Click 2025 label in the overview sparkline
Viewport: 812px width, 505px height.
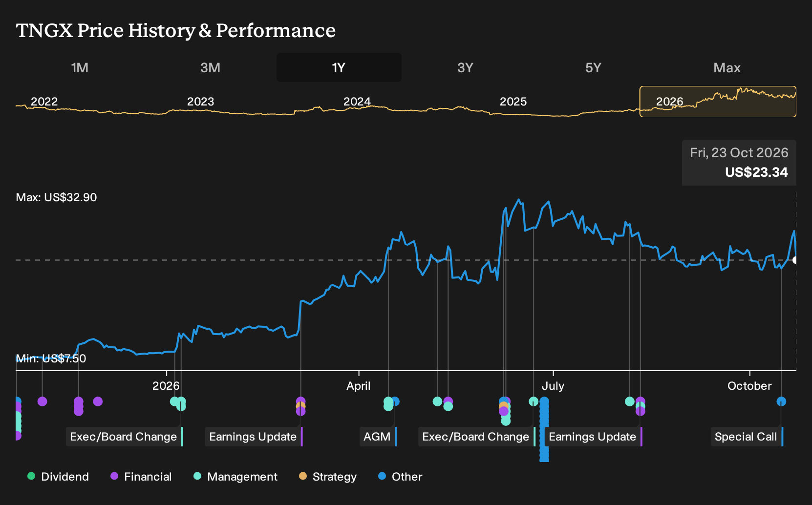(513, 102)
